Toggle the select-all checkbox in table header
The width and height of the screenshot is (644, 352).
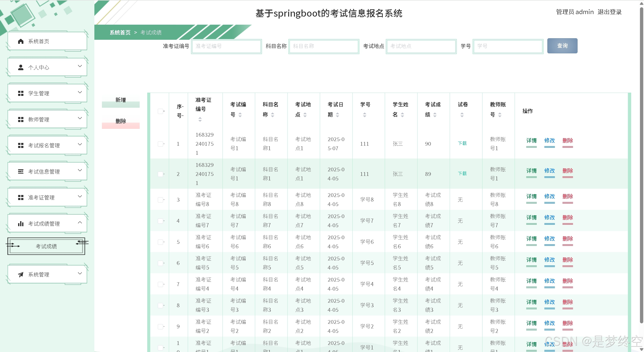coord(160,111)
